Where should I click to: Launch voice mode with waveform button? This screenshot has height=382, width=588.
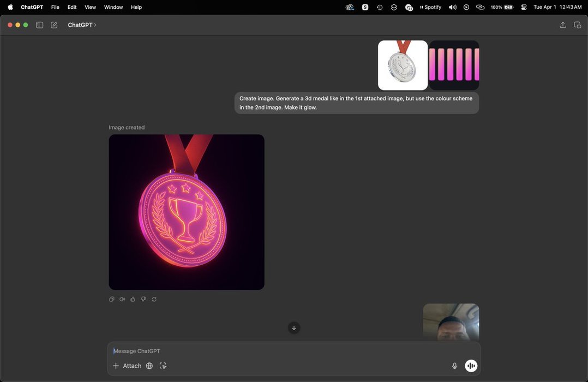click(x=471, y=366)
